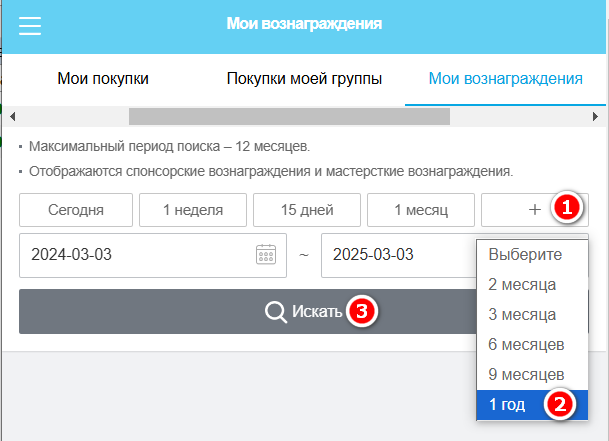Click the start date field 2024-03-03

coord(135,254)
